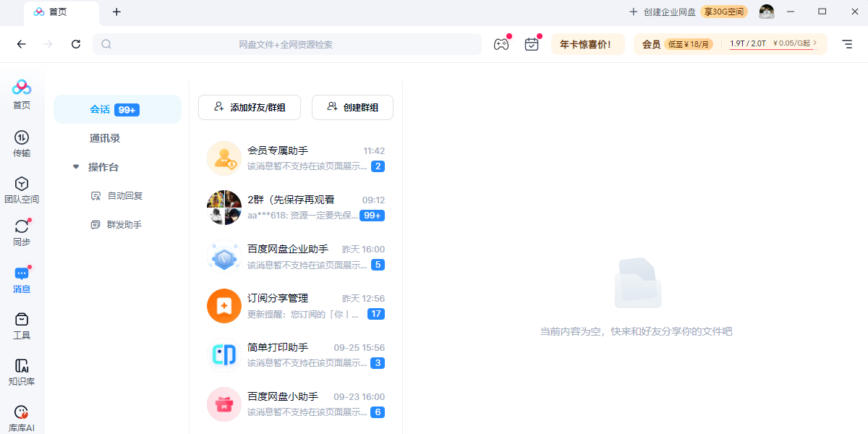The image size is (868, 434).
Task: Open 群发助手 group send helper
Action: pos(117,225)
